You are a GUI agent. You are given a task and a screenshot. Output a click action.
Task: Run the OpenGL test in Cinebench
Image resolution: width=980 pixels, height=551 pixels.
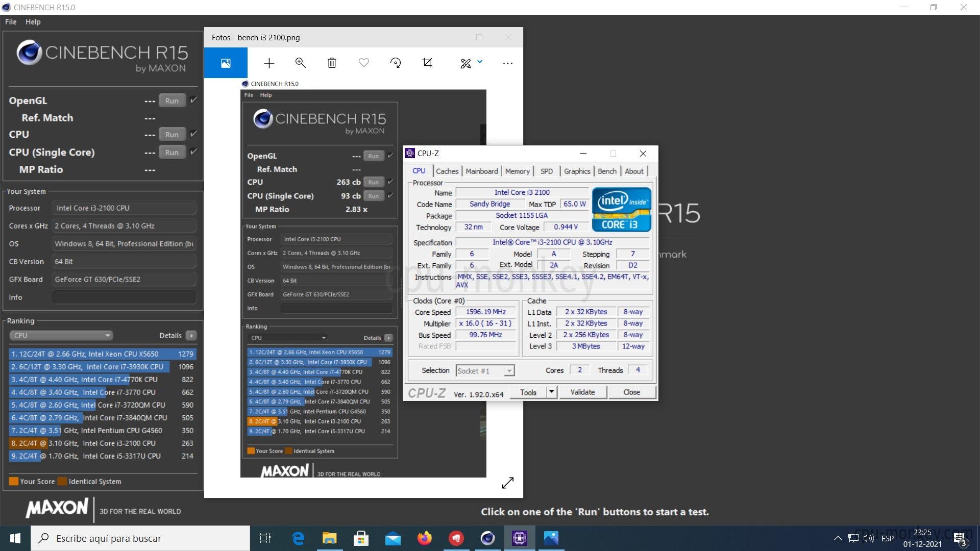tap(172, 101)
